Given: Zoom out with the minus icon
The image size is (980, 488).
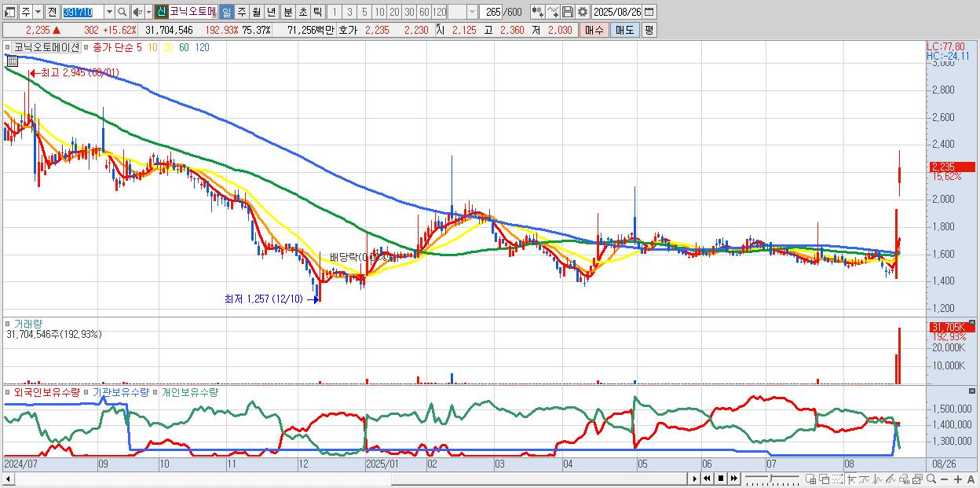Looking at the screenshot, I should [945, 479].
